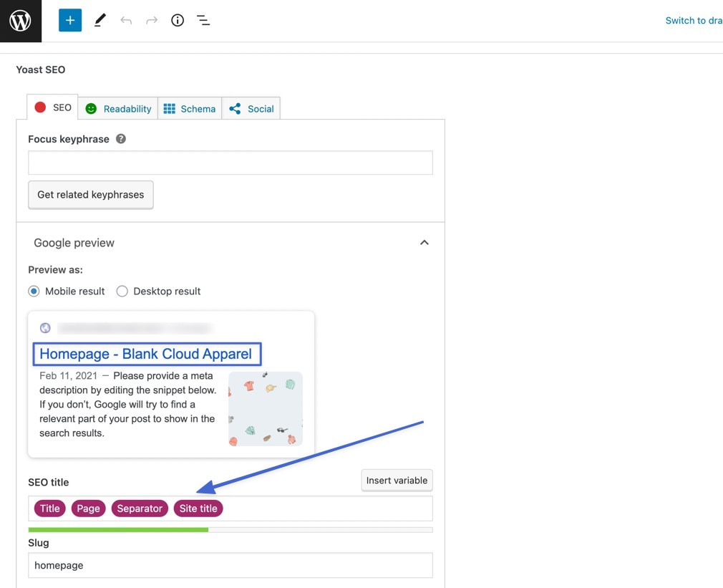Select the pencil edit tools icon
The width and height of the screenshot is (723, 588).
pos(100,21)
